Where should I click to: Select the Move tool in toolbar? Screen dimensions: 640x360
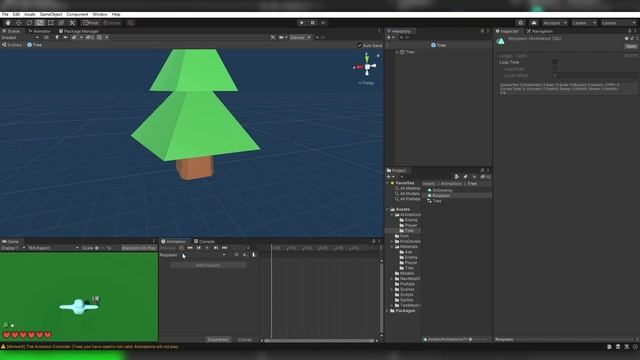tap(18, 23)
